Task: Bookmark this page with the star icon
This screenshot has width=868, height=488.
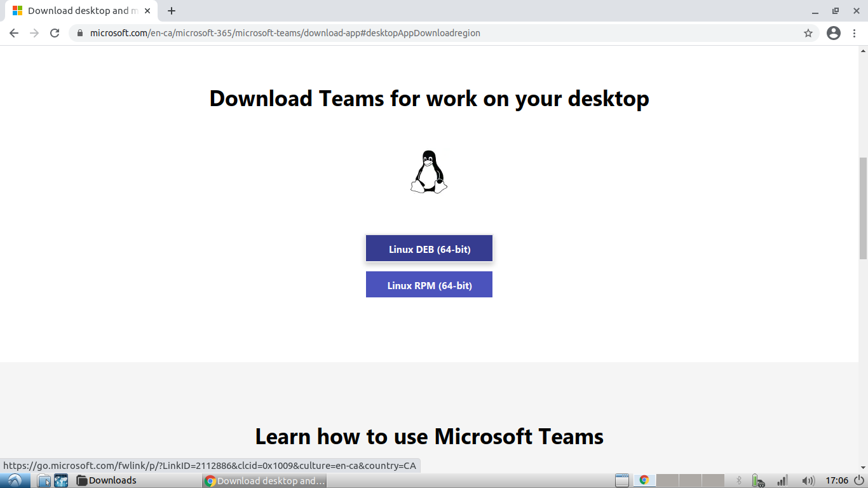Action: tap(808, 33)
